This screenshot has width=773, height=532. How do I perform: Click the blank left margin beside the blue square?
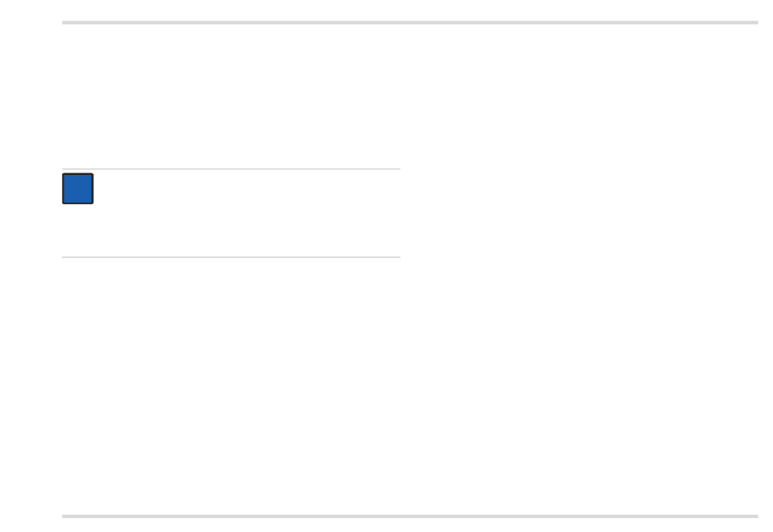pos(31,189)
